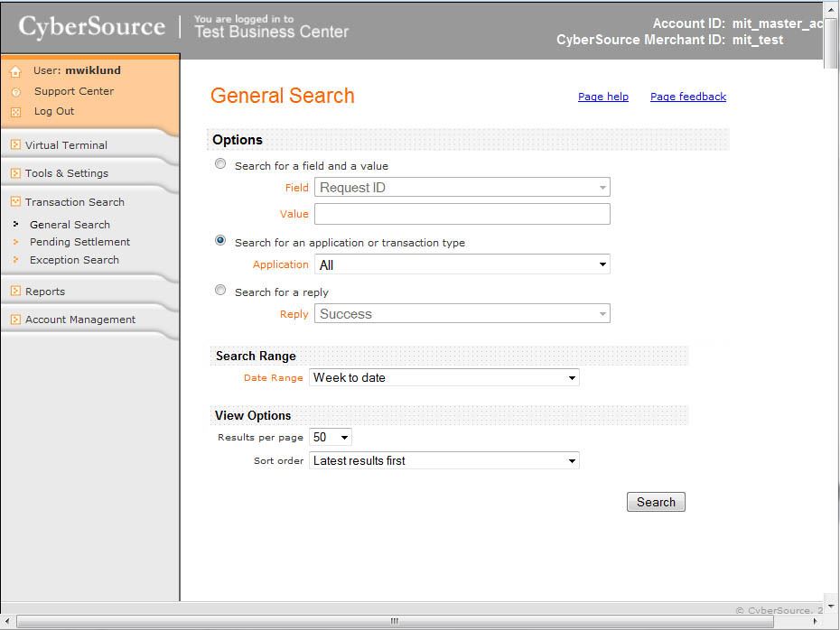Open Pending Settlement in the sidebar

(x=79, y=242)
